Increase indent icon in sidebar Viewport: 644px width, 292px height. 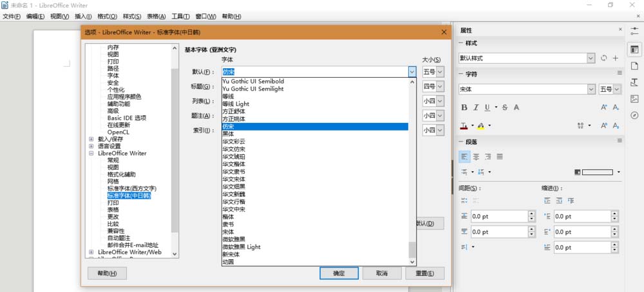tap(547, 201)
